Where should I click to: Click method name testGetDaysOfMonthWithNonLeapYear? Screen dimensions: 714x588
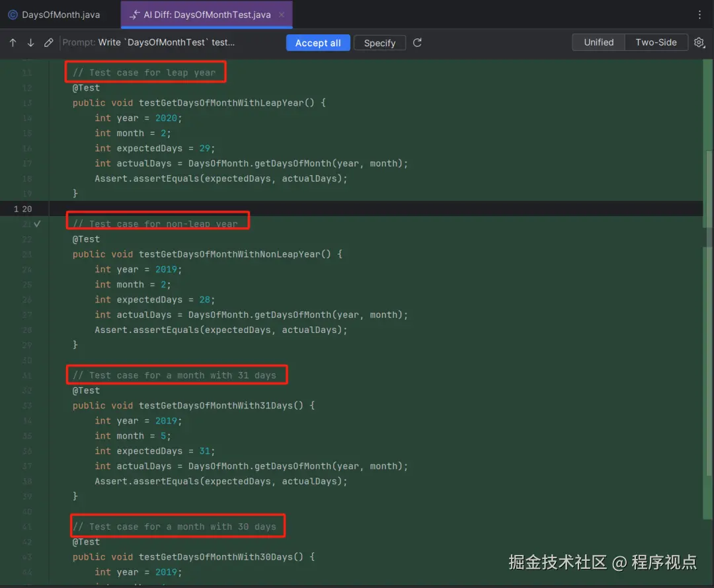pyautogui.click(x=229, y=254)
